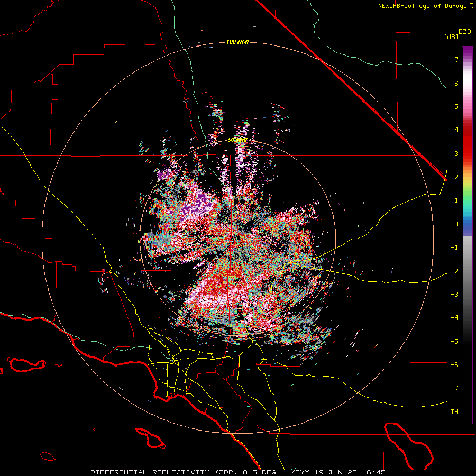Image resolution: width=476 pixels, height=476 pixels.
Task: Click the -4 value on color scale
Action: (x=454, y=317)
